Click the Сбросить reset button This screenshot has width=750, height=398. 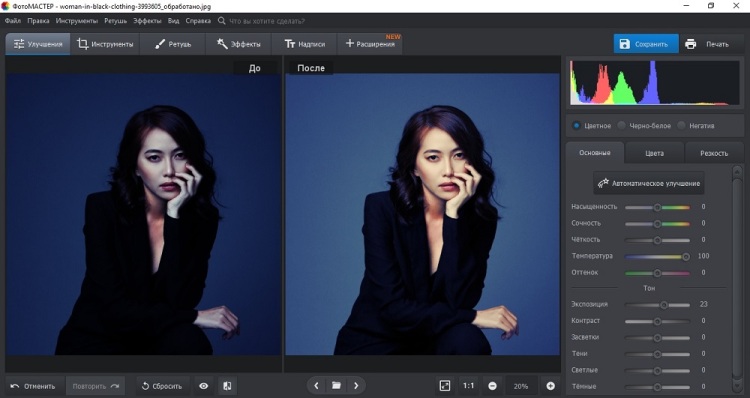162,386
